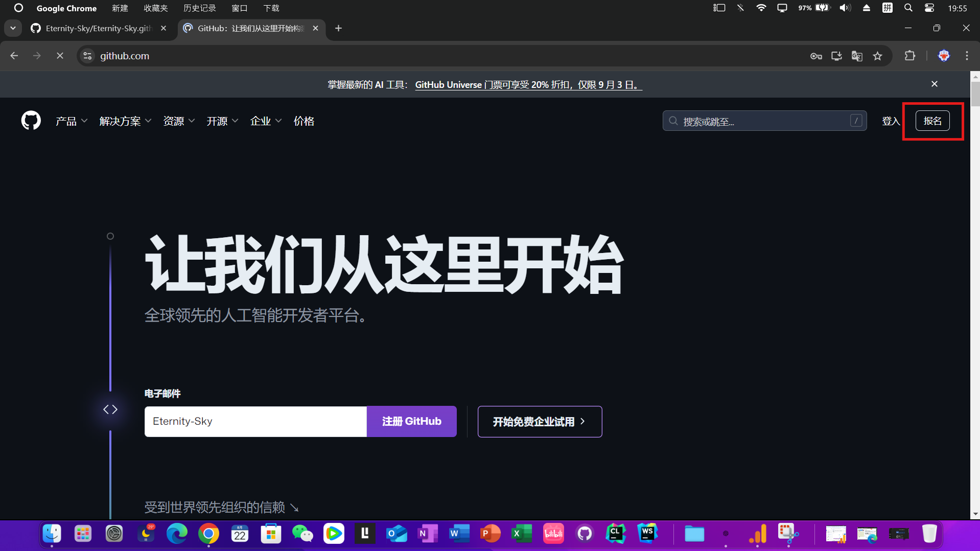Open PowerPoint from the dock
Viewport: 980px width, 551px height.
(x=491, y=534)
